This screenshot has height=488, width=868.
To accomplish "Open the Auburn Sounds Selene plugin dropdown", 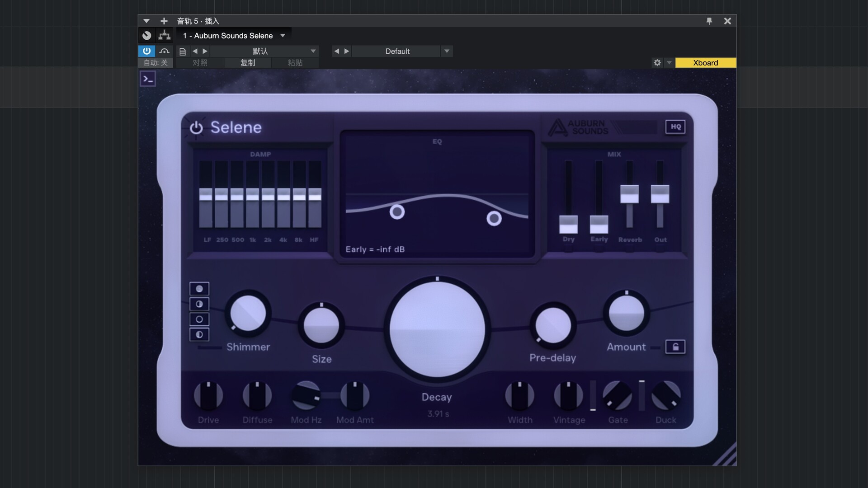I will (x=283, y=36).
